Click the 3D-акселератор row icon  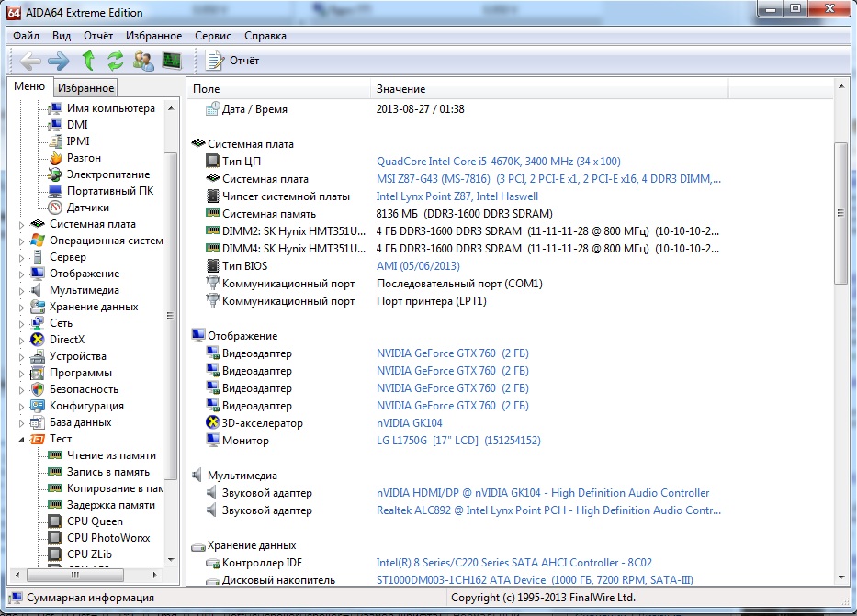(x=212, y=422)
